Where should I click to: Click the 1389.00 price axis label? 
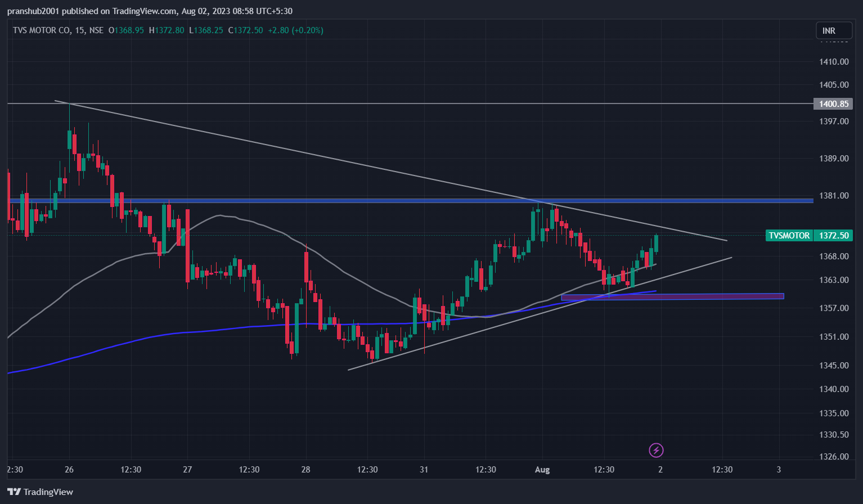coord(834,159)
